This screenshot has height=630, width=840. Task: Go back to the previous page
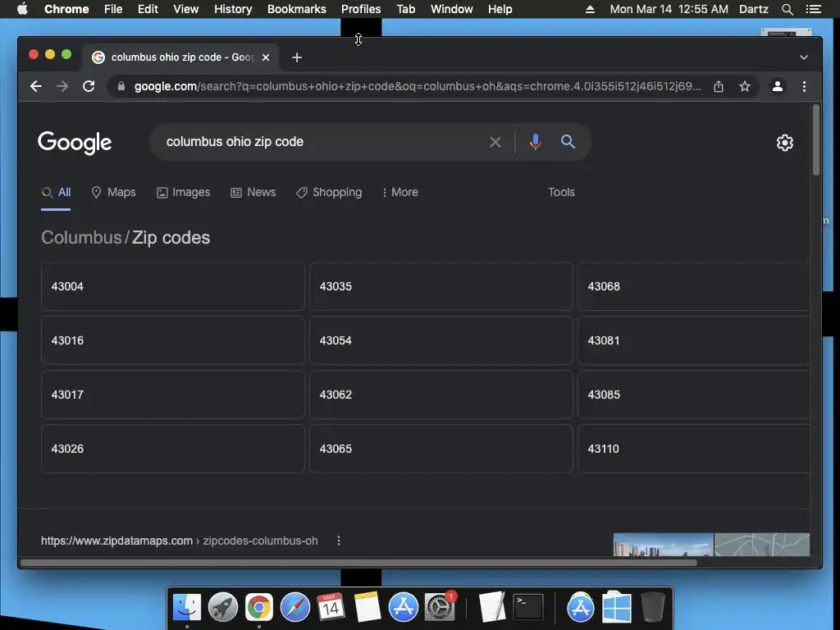(36, 86)
